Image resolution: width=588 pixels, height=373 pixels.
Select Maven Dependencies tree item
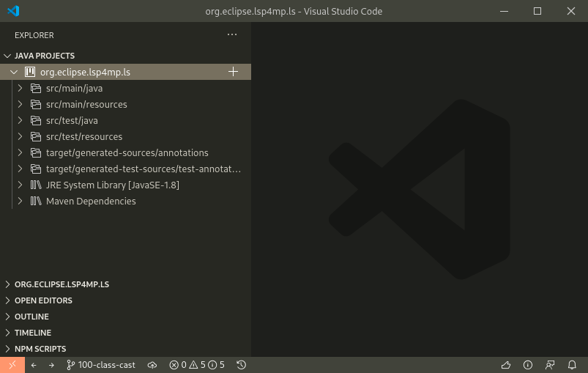[x=126, y=201]
